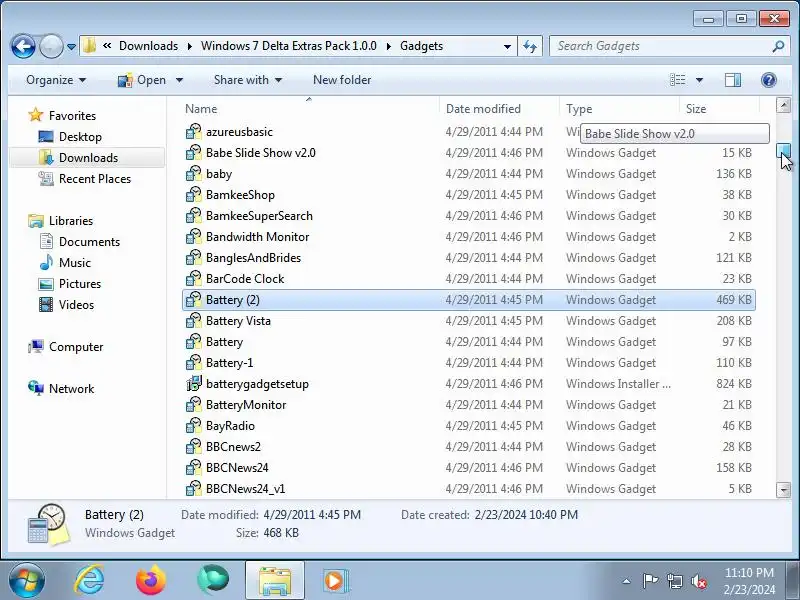Viewport: 800px width, 600px height.
Task: Open Windows Media Player from taskbar
Action: click(335, 581)
